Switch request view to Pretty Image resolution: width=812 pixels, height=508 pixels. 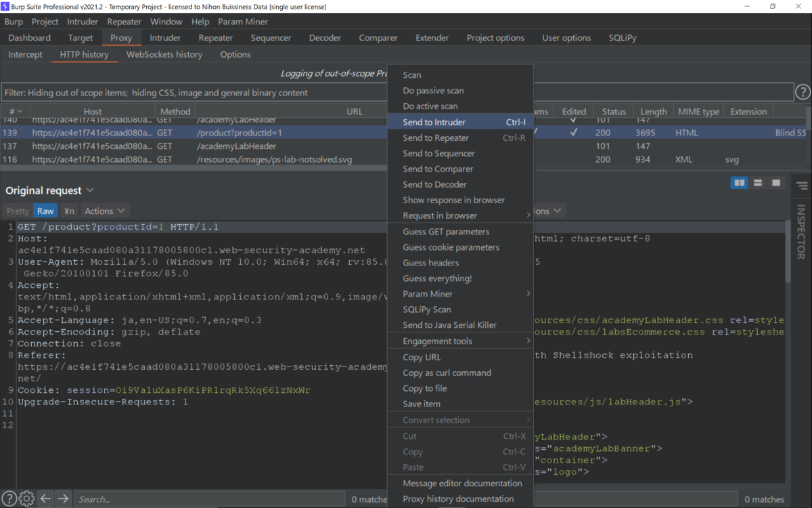(18, 211)
